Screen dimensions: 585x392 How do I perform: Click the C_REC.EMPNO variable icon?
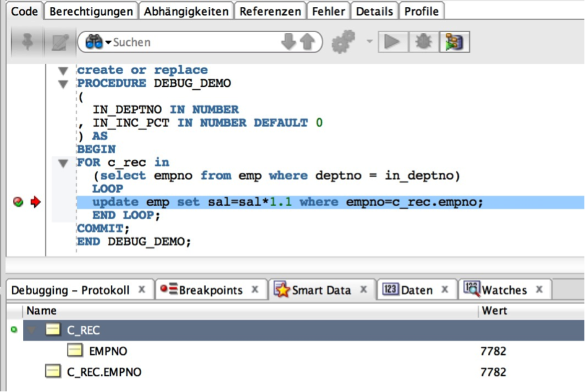point(53,372)
